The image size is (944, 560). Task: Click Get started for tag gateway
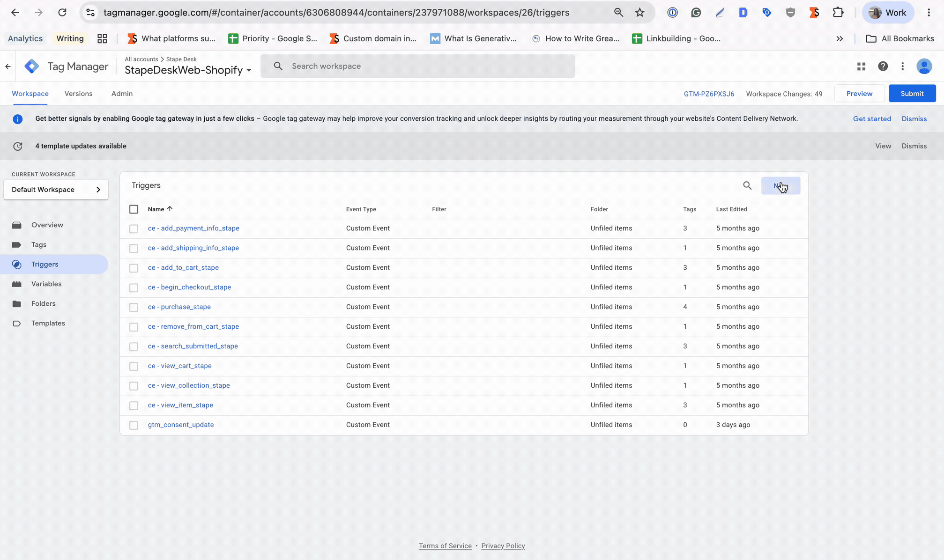(872, 119)
